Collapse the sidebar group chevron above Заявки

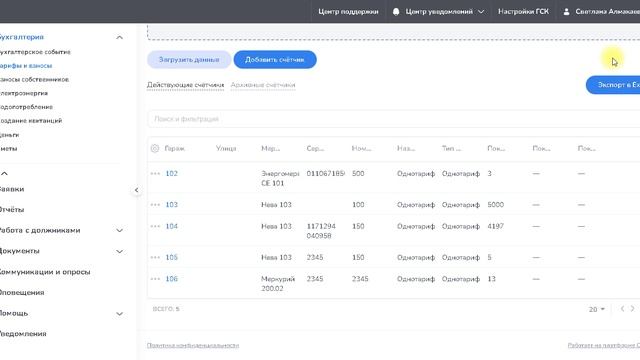(4, 173)
